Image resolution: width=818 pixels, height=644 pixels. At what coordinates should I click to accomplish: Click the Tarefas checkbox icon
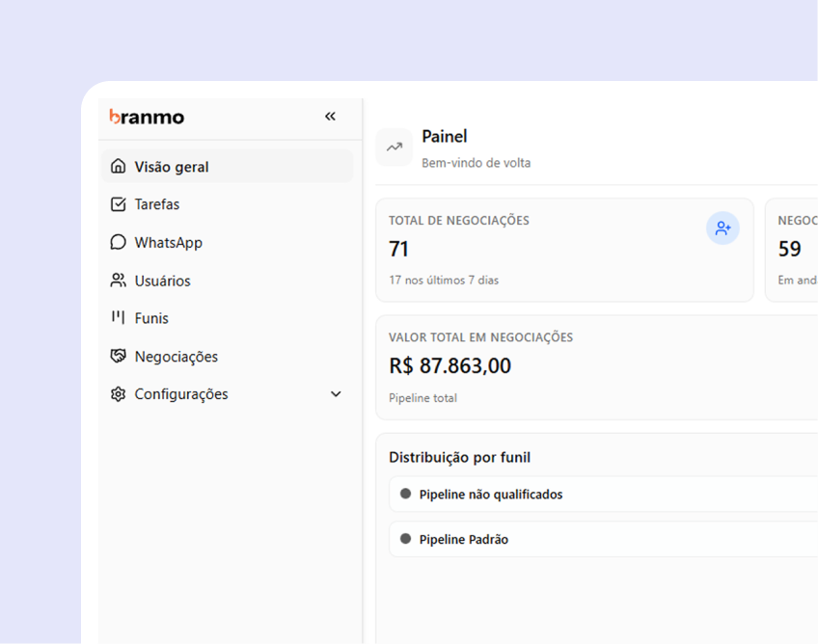click(119, 204)
